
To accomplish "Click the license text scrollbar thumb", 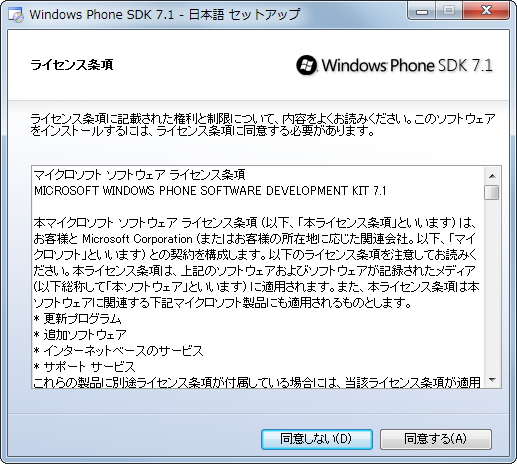I will [x=492, y=192].
